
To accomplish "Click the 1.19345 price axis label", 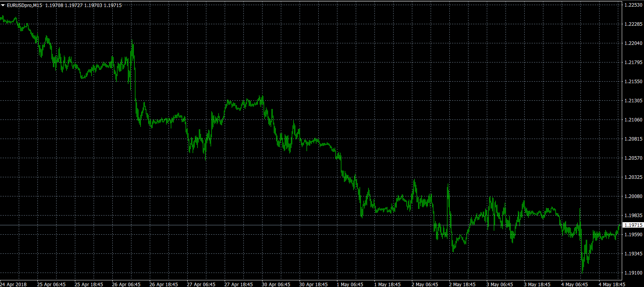I will pyautogui.click(x=633, y=254).
